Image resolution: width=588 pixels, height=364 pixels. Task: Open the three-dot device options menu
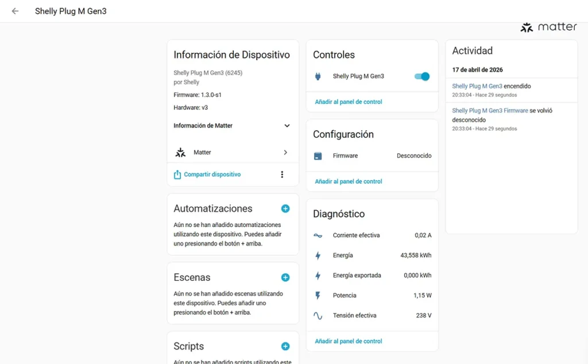282,175
